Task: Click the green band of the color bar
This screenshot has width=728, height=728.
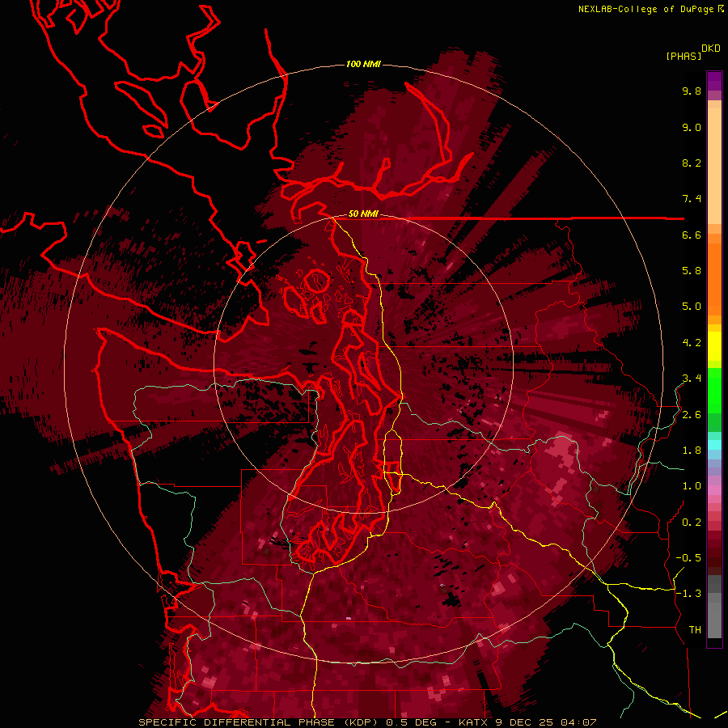Action: (x=714, y=391)
